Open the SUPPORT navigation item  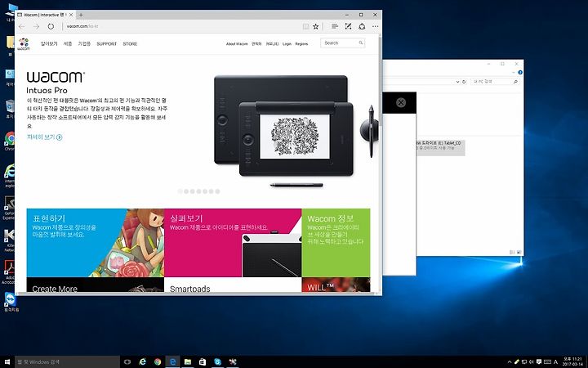pyautogui.click(x=106, y=44)
